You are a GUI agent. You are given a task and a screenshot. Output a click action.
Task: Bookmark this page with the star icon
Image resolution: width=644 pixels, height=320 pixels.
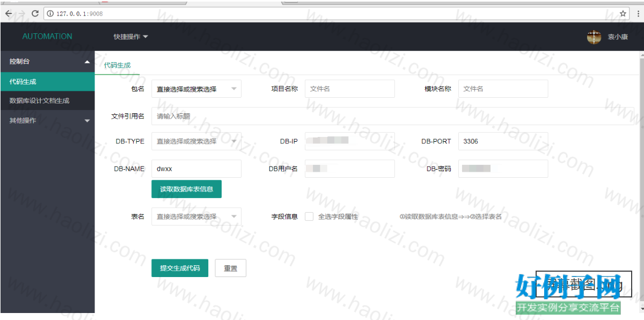(x=623, y=13)
